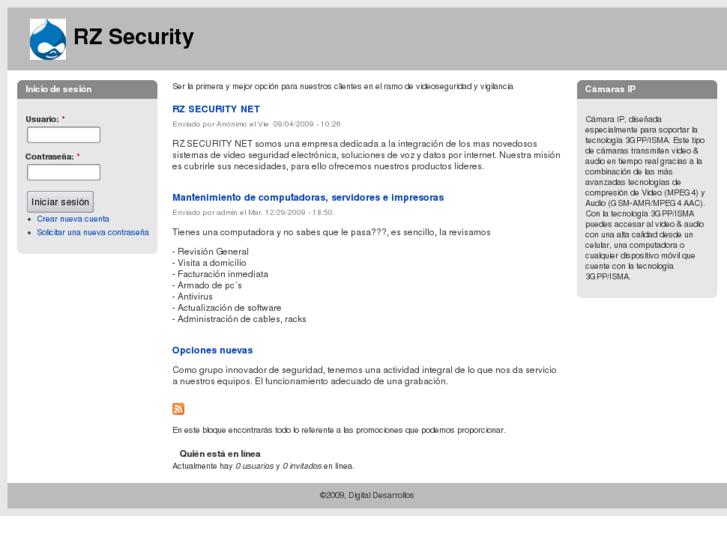Open Mantenimiento de computadoras article link

308,197
